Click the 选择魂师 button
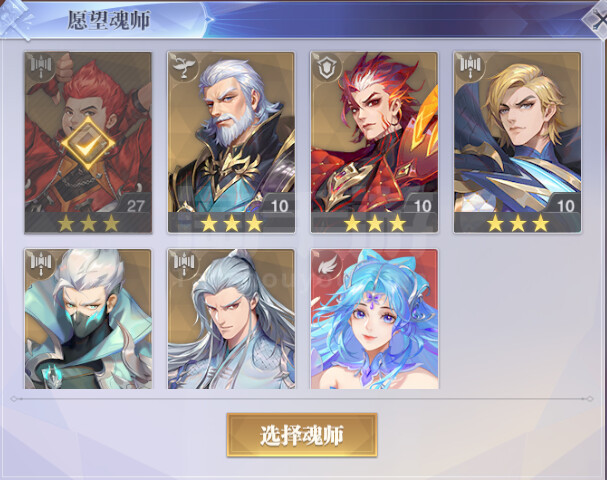This screenshot has width=607, height=480. (302, 435)
